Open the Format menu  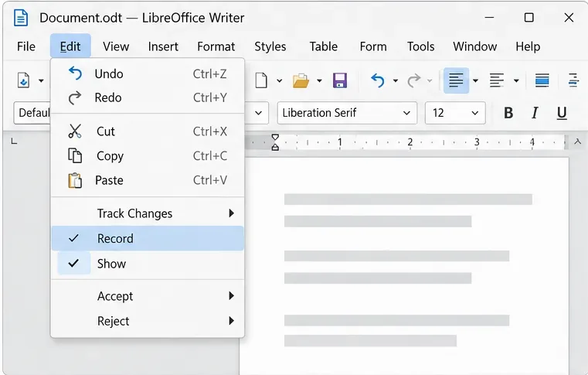[x=216, y=46]
